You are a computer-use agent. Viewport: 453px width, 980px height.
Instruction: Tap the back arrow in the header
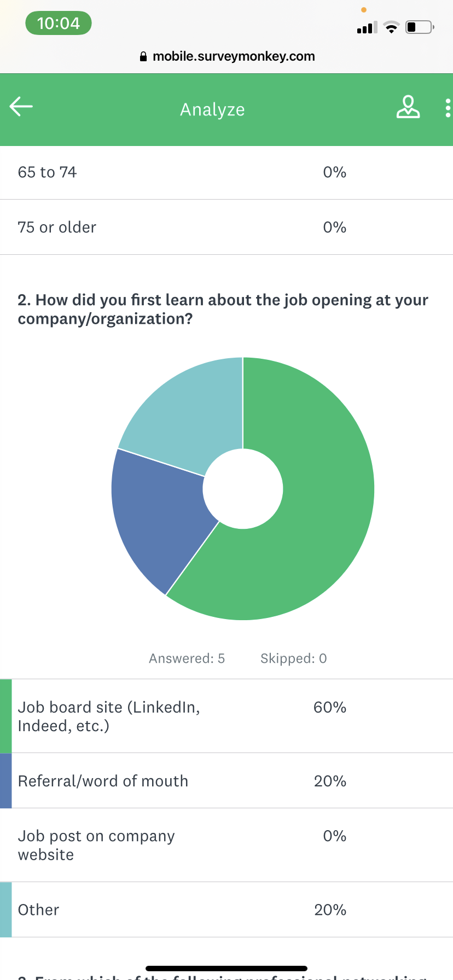click(21, 107)
